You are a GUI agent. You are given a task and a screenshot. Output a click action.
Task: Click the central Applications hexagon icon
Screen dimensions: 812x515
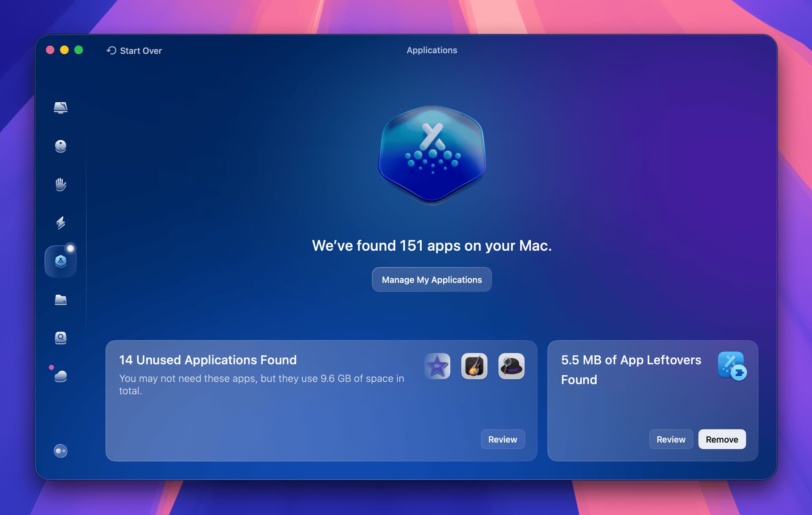(432, 155)
